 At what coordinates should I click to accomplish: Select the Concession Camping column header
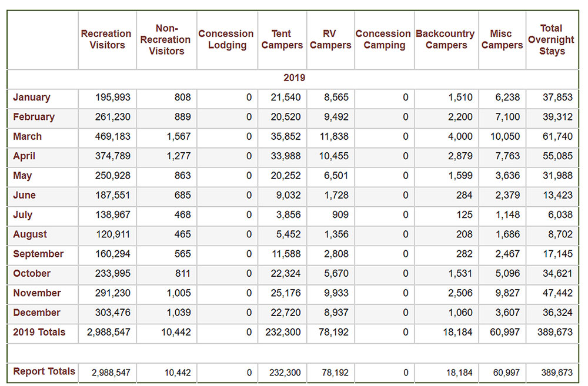(383, 40)
